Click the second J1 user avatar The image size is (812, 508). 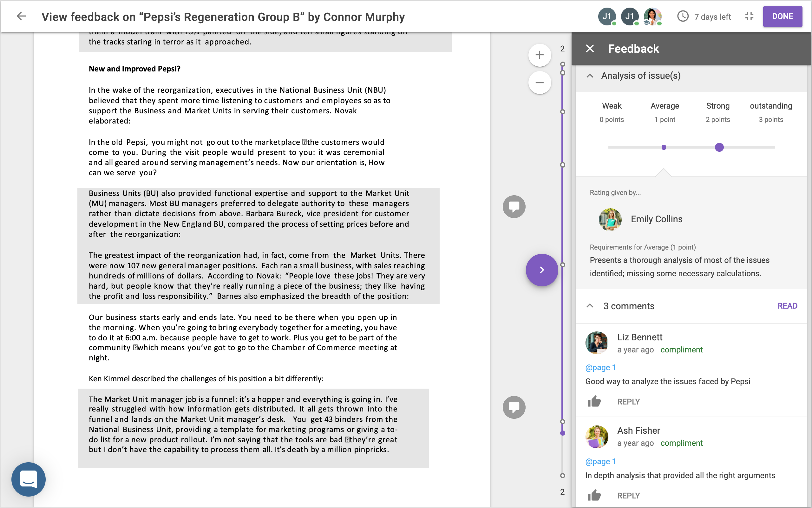pyautogui.click(x=630, y=16)
